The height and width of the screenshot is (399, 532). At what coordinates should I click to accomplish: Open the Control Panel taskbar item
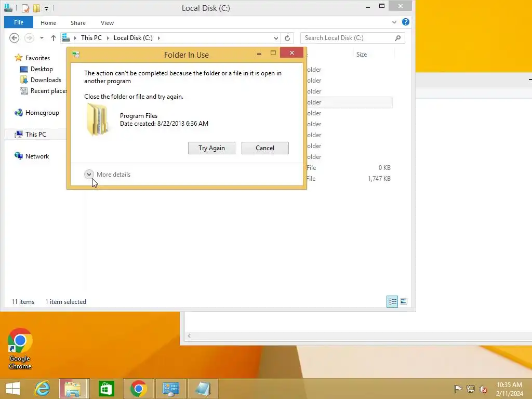(x=170, y=389)
